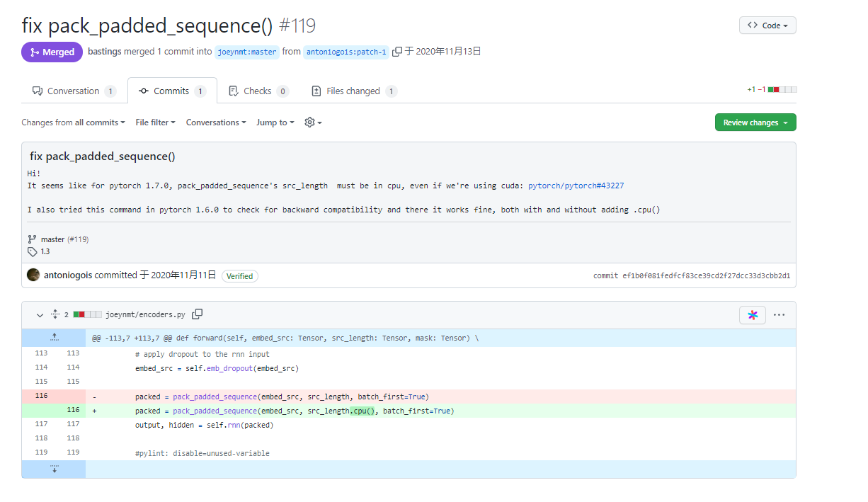This screenshot has height=502, width=868.
Task: Switch to the Files changed tab
Action: coord(353,90)
